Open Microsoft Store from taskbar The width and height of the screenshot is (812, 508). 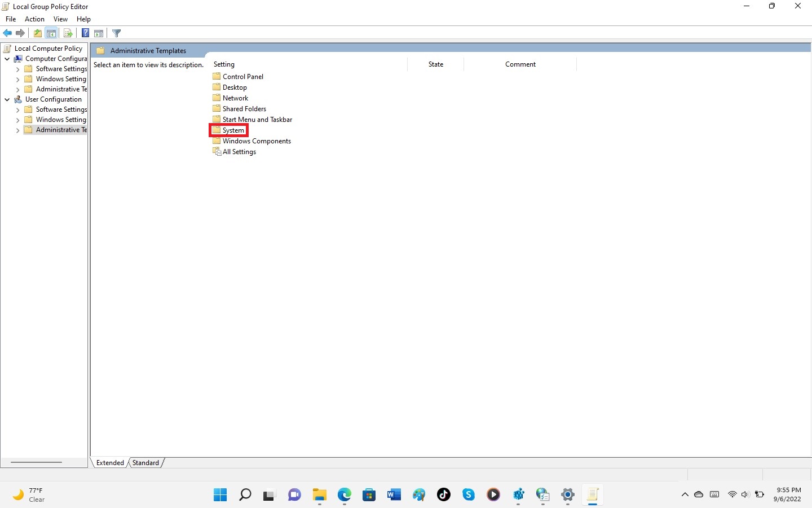click(x=369, y=495)
